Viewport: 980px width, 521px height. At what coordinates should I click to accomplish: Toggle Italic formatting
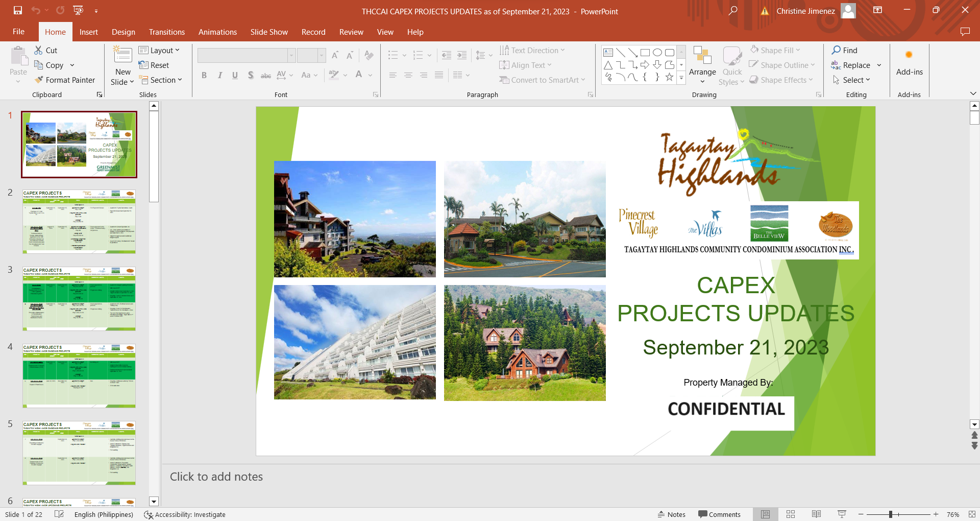[x=219, y=75]
